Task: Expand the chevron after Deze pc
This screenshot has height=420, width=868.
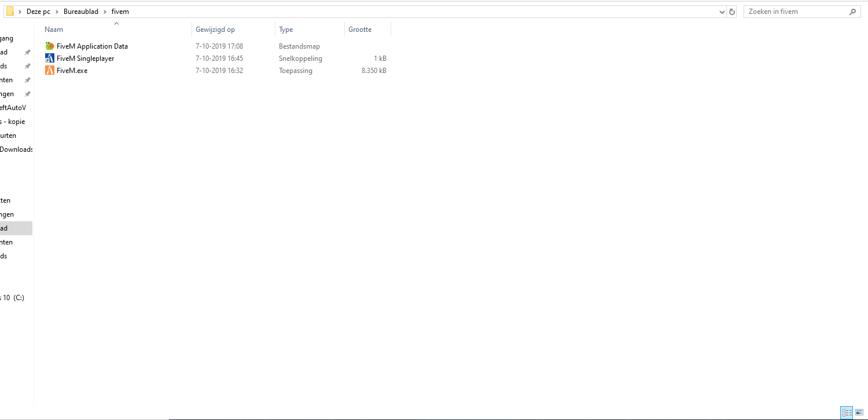Action: (x=57, y=12)
